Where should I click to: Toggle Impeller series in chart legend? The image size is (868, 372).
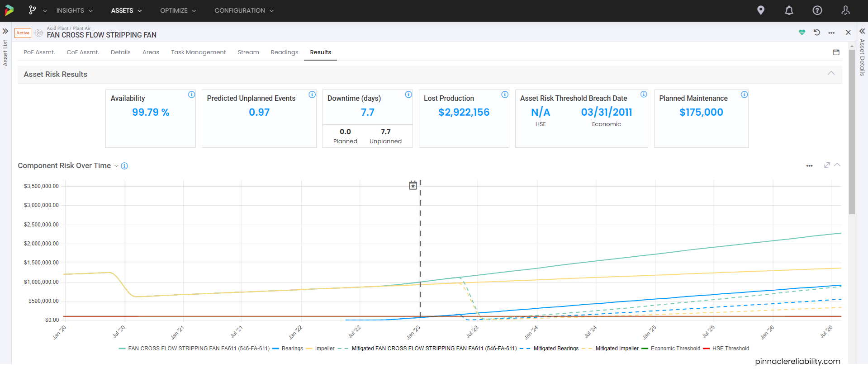tap(324, 348)
